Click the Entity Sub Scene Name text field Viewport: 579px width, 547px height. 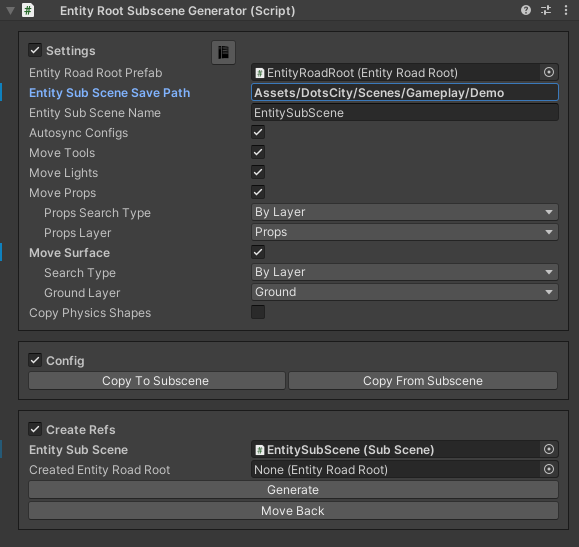[x=404, y=112]
